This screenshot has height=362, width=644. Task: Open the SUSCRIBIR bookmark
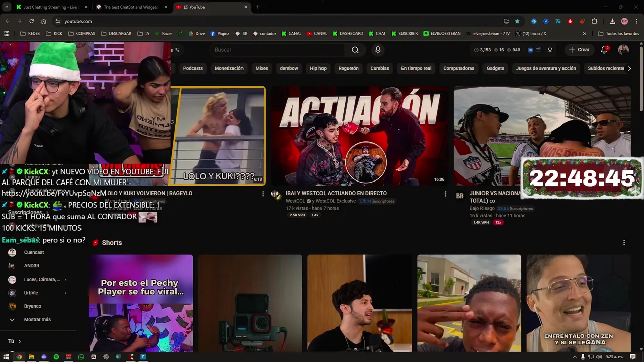[404, 34]
